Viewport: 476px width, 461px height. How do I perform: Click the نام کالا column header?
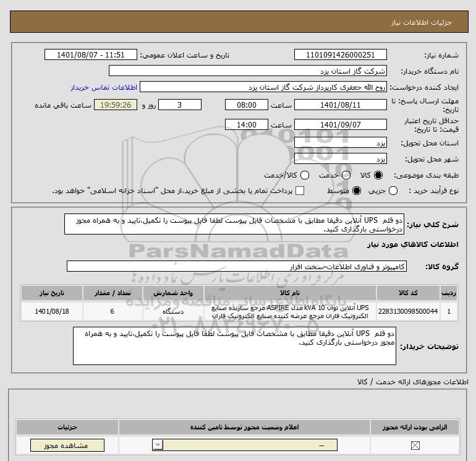coord(290,293)
